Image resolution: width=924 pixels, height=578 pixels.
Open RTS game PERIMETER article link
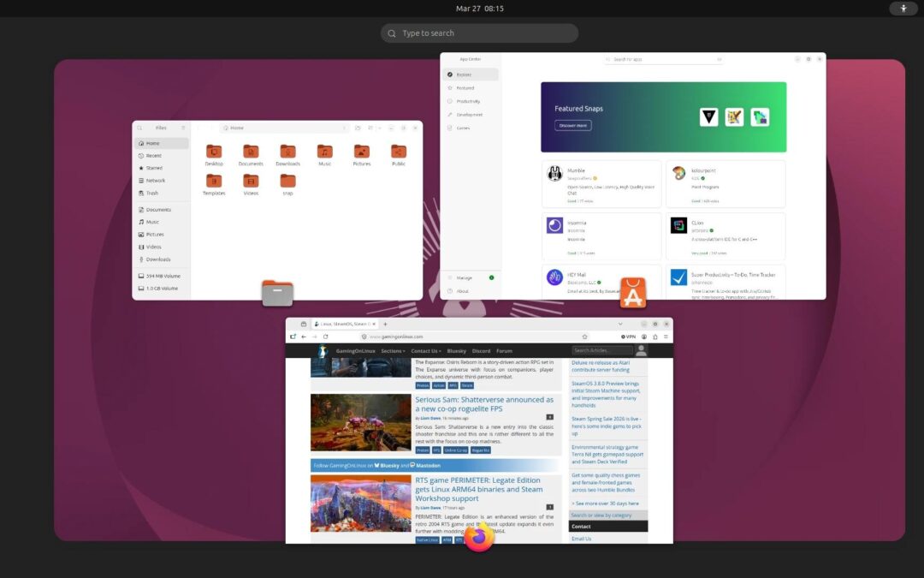pyautogui.click(x=479, y=490)
